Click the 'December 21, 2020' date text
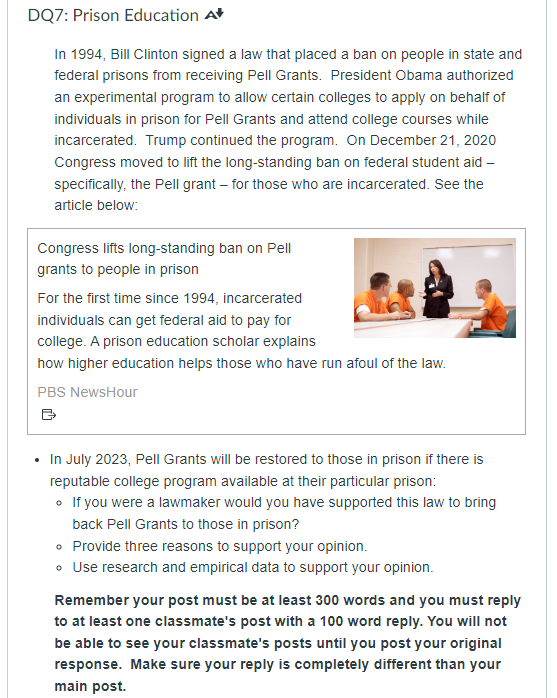The image size is (557, 698). [433, 140]
